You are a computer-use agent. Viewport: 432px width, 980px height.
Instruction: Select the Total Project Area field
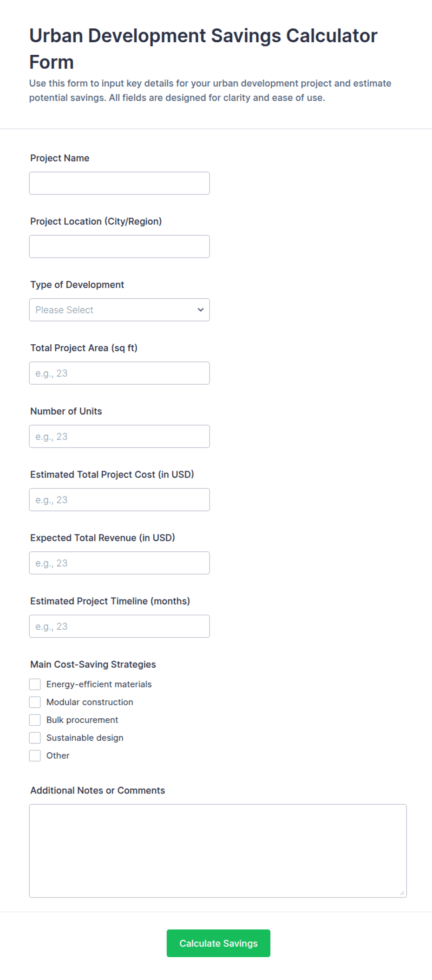click(119, 373)
